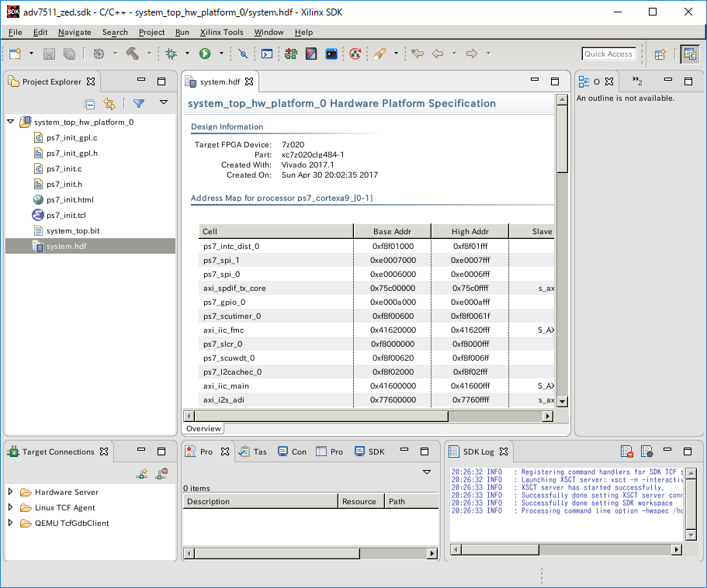
Task: Click the SDK Log settings icon
Action: click(x=646, y=451)
